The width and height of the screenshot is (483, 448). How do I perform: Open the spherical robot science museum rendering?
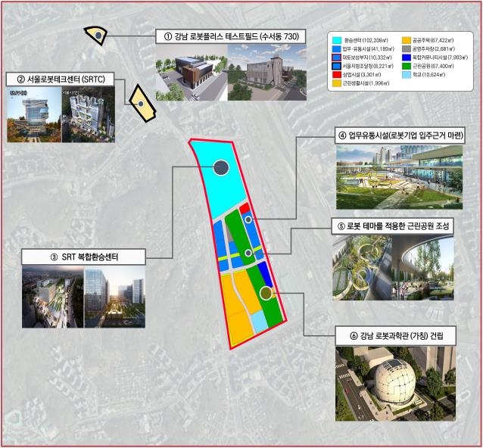point(395,384)
